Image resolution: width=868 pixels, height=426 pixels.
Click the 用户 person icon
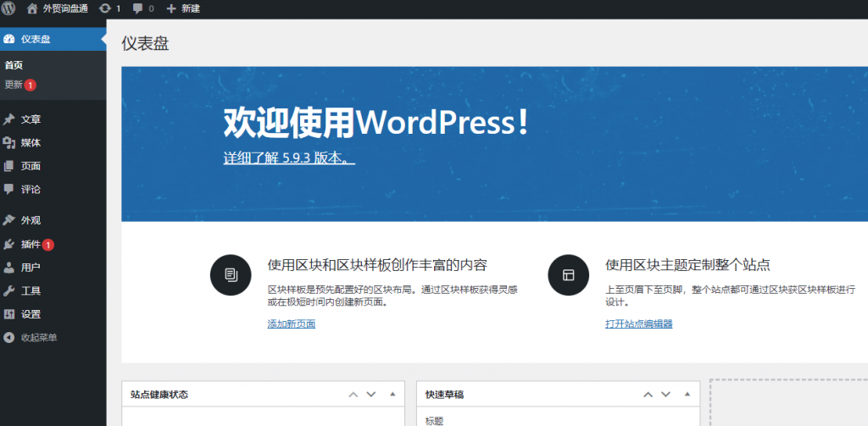[8, 268]
